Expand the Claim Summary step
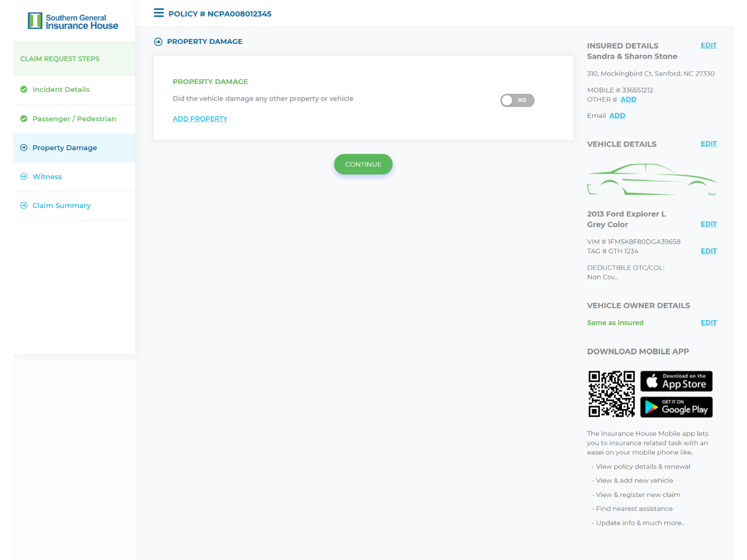The image size is (747, 560). pyautogui.click(x=61, y=205)
